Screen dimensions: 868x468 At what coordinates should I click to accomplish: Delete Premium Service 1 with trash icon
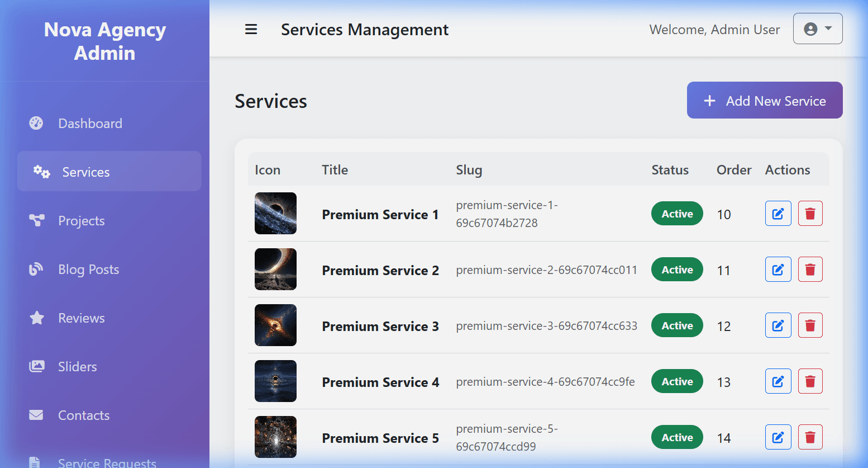(810, 214)
